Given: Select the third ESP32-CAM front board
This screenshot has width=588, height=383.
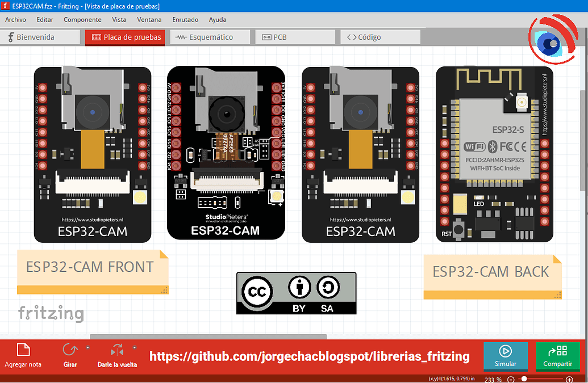Looking at the screenshot, I should click(360, 154).
